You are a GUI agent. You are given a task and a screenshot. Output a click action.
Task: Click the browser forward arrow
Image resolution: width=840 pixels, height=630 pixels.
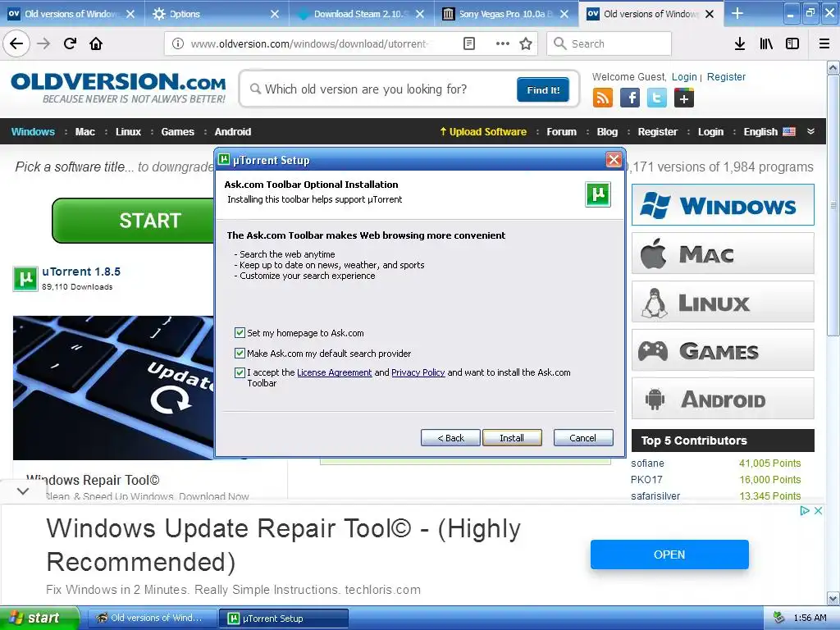coord(43,43)
